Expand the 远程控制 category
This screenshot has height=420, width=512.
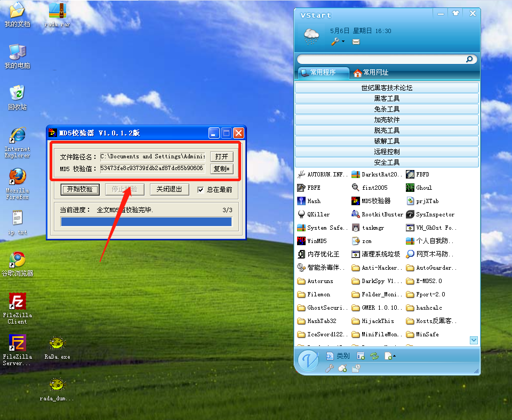coord(387,152)
